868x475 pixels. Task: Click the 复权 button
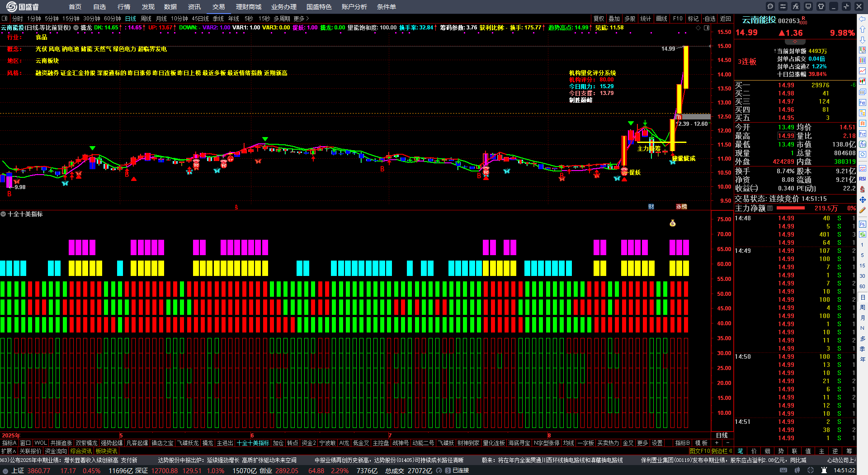pos(599,19)
